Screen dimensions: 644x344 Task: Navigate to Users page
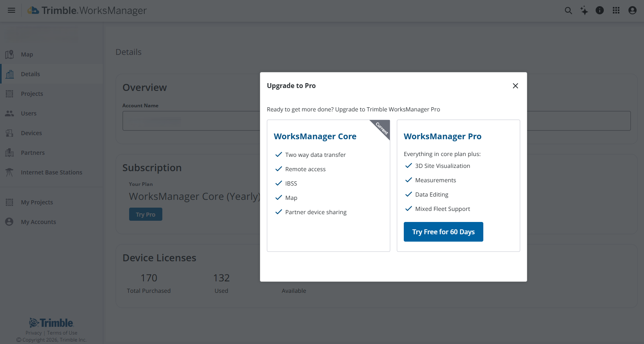29,113
